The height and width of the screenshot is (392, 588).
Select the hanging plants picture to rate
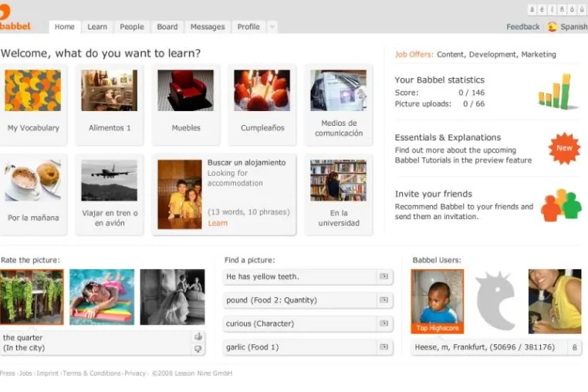pos(32,297)
